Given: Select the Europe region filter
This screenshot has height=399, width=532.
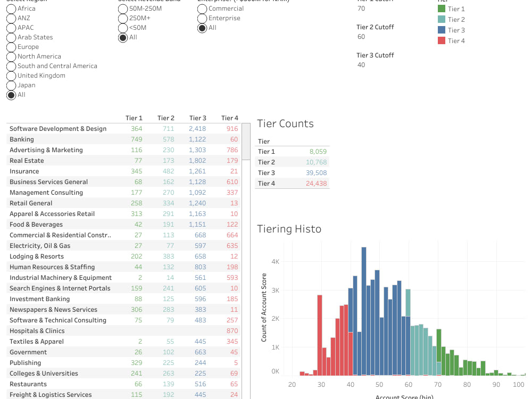Looking at the screenshot, I should tap(11, 47).
